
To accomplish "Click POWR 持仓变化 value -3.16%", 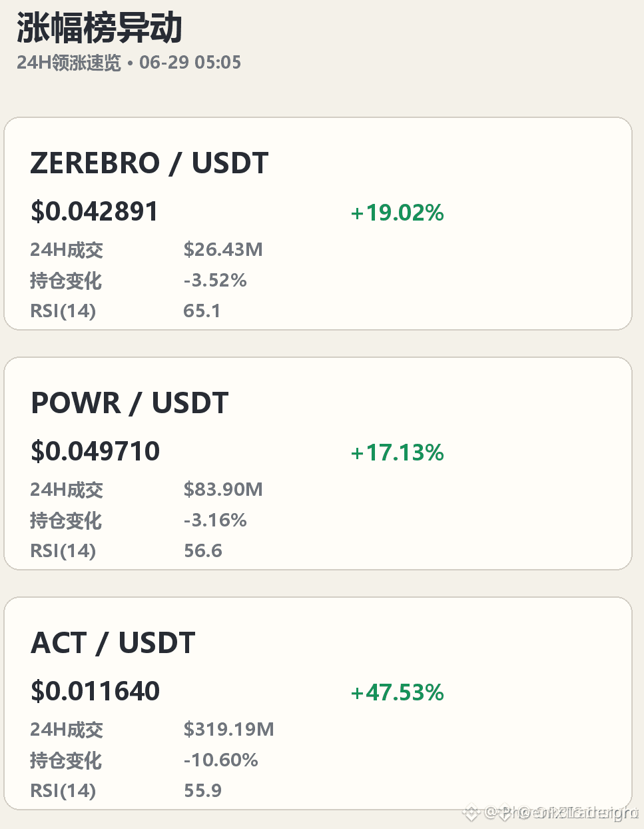I will pos(215,520).
